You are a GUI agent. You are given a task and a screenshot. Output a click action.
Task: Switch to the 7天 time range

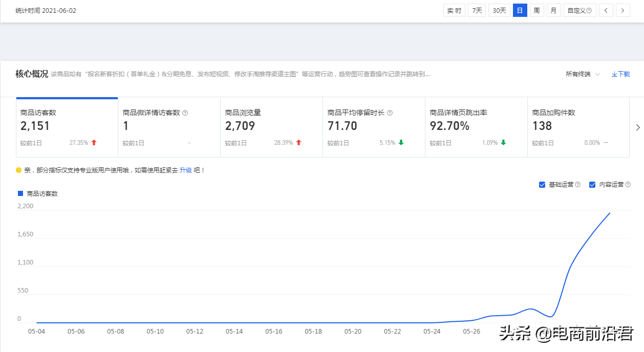[x=477, y=10]
